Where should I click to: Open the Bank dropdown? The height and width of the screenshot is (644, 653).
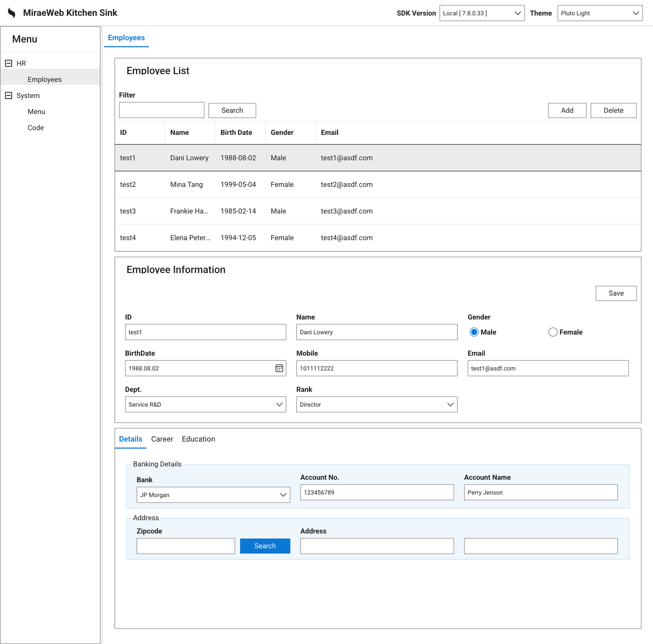(213, 495)
